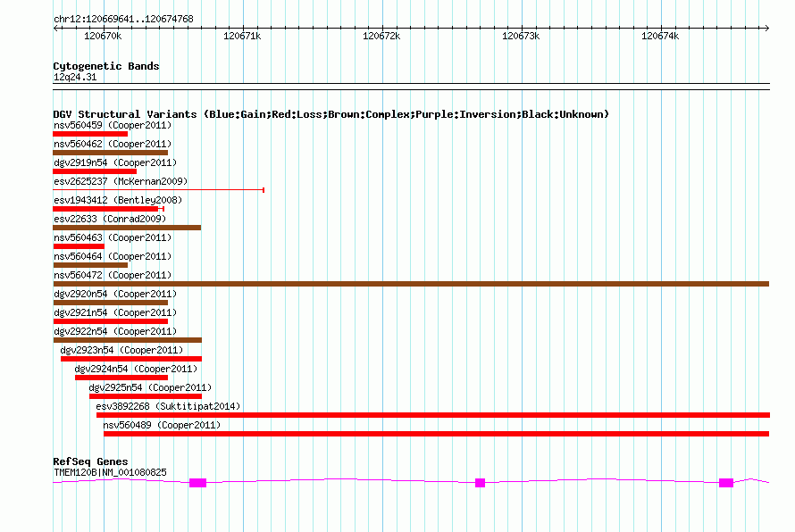Screen dimensions: 795x532
Task: Select the first magenta exon of TMEM120B
Action: point(197,483)
